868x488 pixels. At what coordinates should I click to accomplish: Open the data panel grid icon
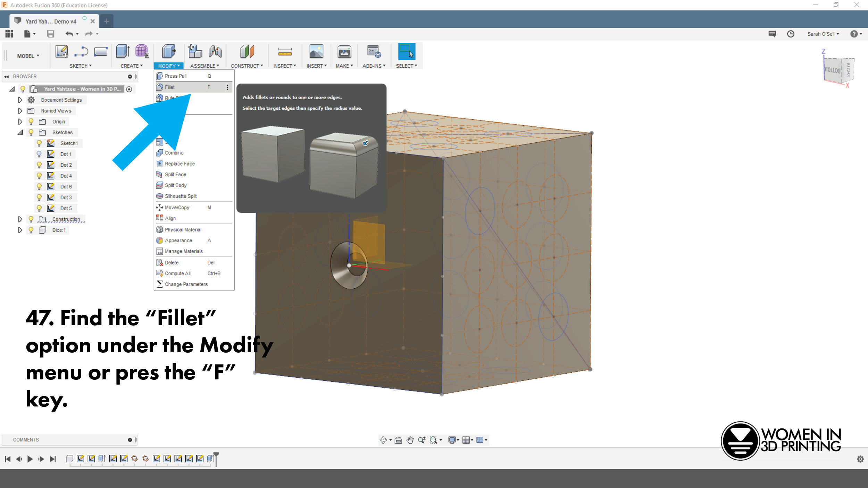(9, 34)
